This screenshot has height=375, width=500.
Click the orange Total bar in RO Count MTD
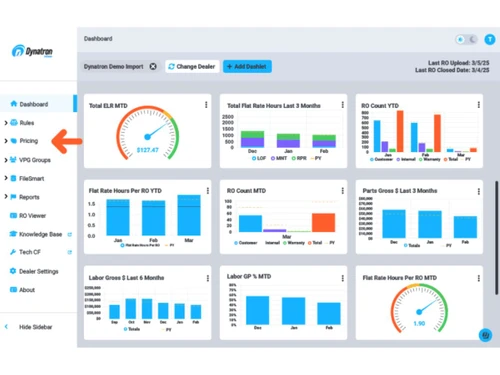(x=323, y=222)
